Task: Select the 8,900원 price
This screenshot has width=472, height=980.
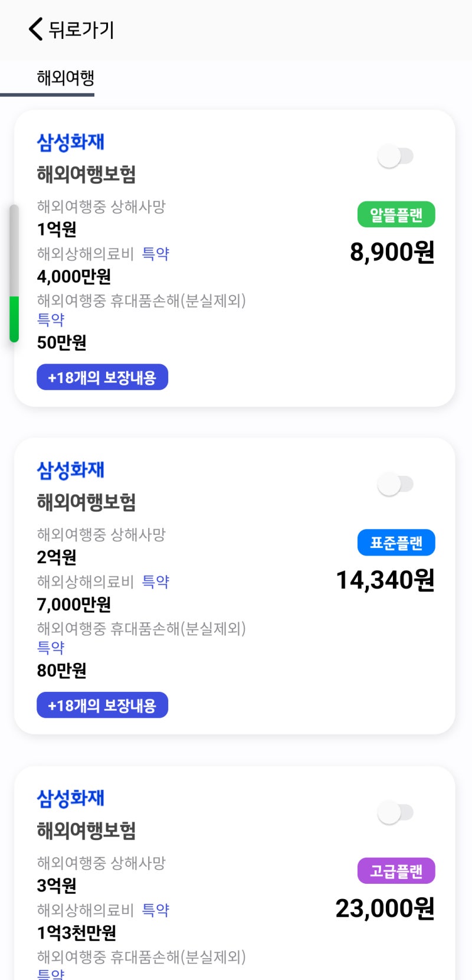Action: (392, 252)
